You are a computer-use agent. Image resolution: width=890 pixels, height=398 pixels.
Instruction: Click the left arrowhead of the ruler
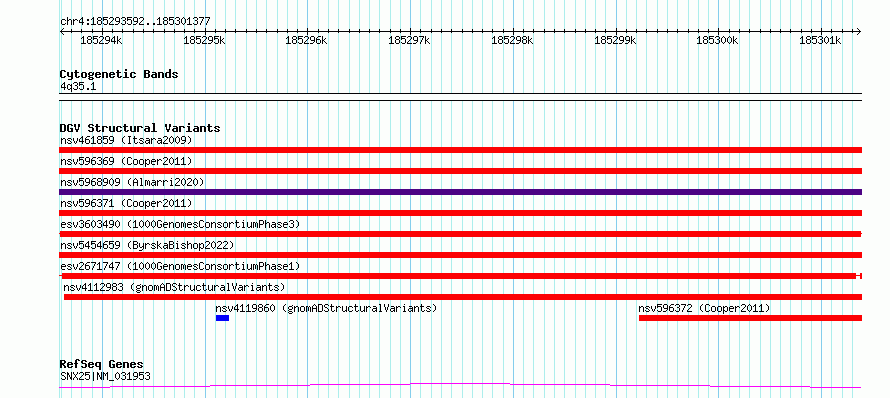click(62, 31)
